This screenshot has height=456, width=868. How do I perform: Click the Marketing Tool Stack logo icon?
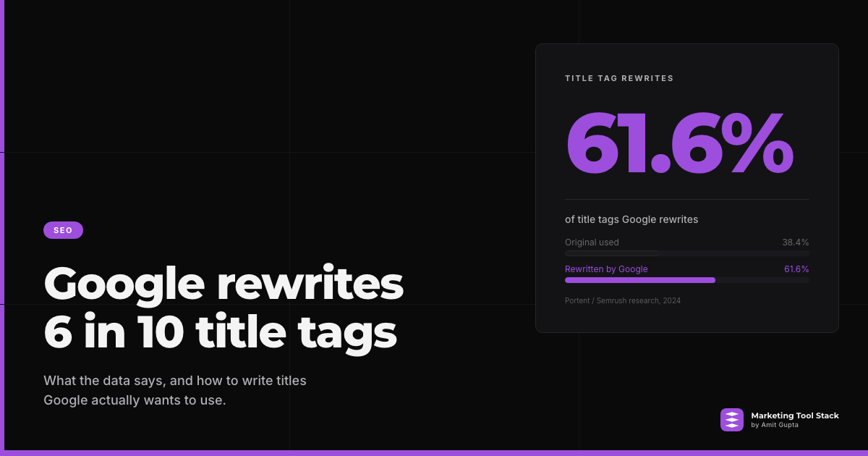point(732,420)
